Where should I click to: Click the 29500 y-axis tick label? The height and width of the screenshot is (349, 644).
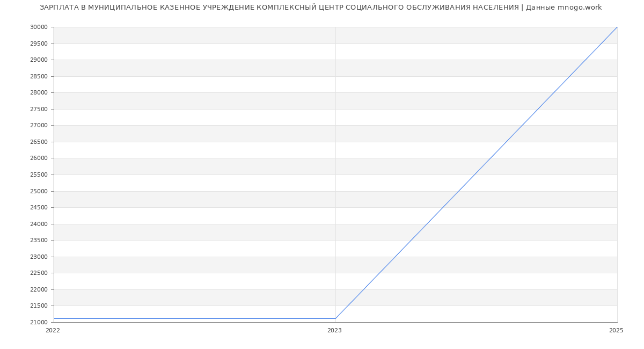tap(39, 43)
